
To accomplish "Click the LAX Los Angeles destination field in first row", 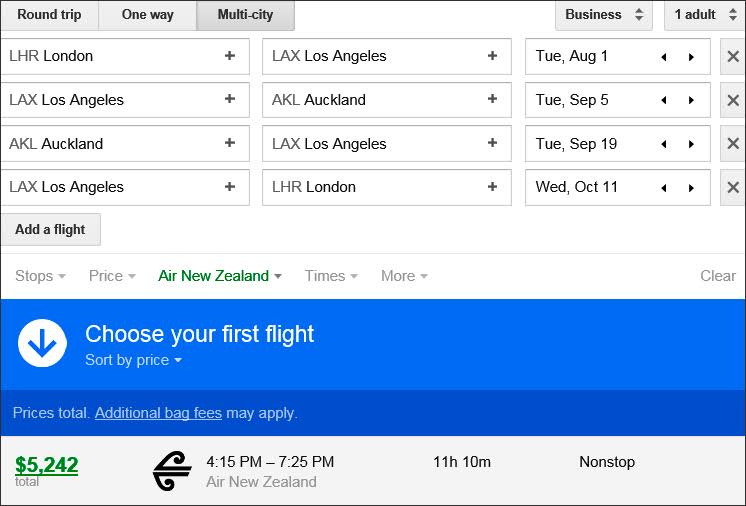I will click(x=387, y=56).
